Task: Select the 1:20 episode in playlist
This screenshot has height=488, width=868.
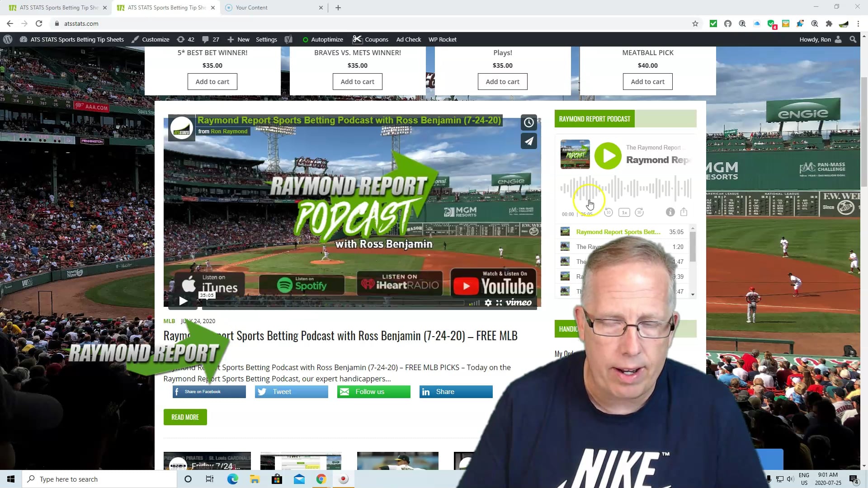Action: click(623, 247)
